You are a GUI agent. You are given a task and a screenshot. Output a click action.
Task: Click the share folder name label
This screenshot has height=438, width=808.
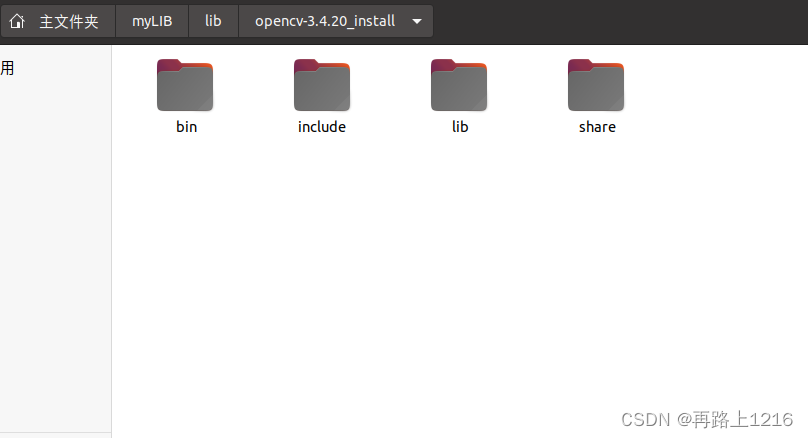tap(597, 127)
